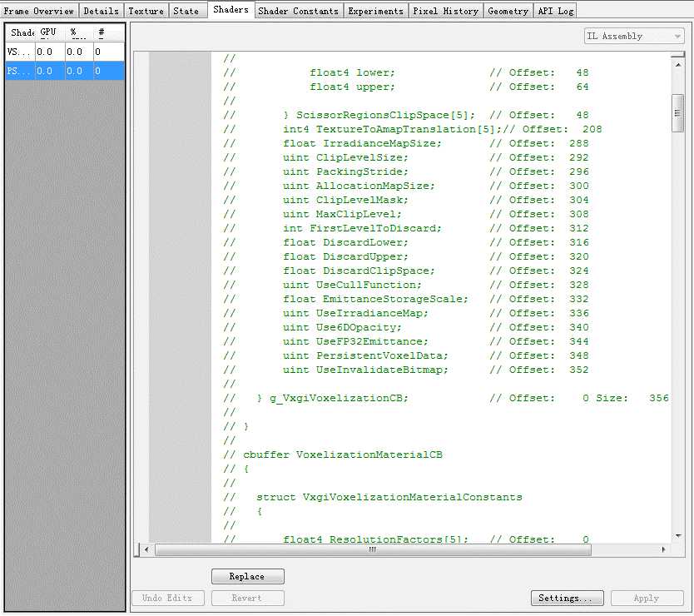Screen dimensions: 694x616
Task: Open the Settings dialog button
Action: 567,598
